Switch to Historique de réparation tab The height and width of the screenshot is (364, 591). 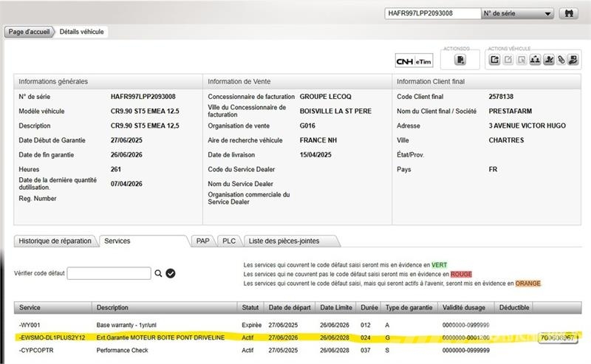pos(55,241)
